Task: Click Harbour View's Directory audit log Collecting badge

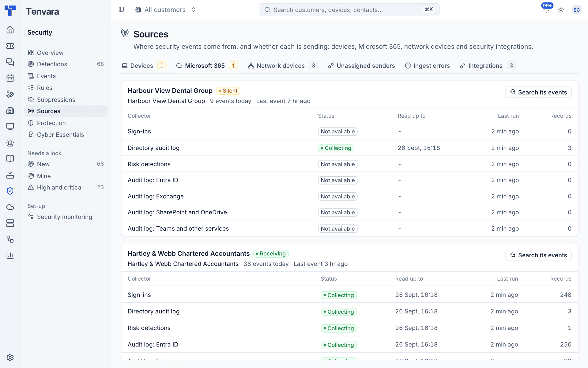Action: 336,148
